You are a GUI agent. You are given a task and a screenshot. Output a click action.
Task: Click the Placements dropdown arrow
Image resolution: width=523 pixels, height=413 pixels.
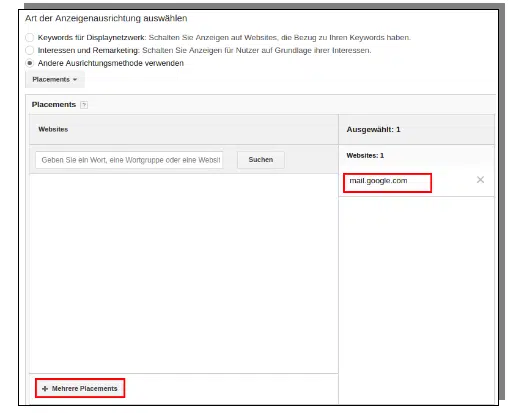tap(75, 80)
